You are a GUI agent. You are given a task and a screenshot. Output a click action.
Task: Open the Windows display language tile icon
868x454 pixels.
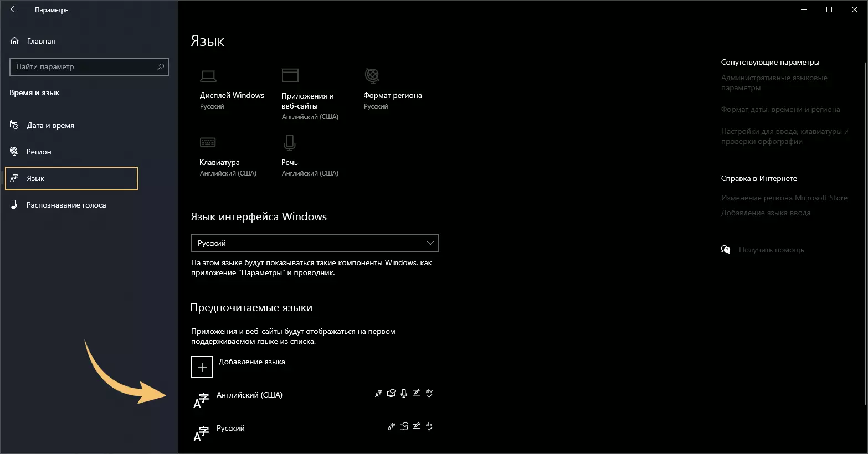pos(208,76)
